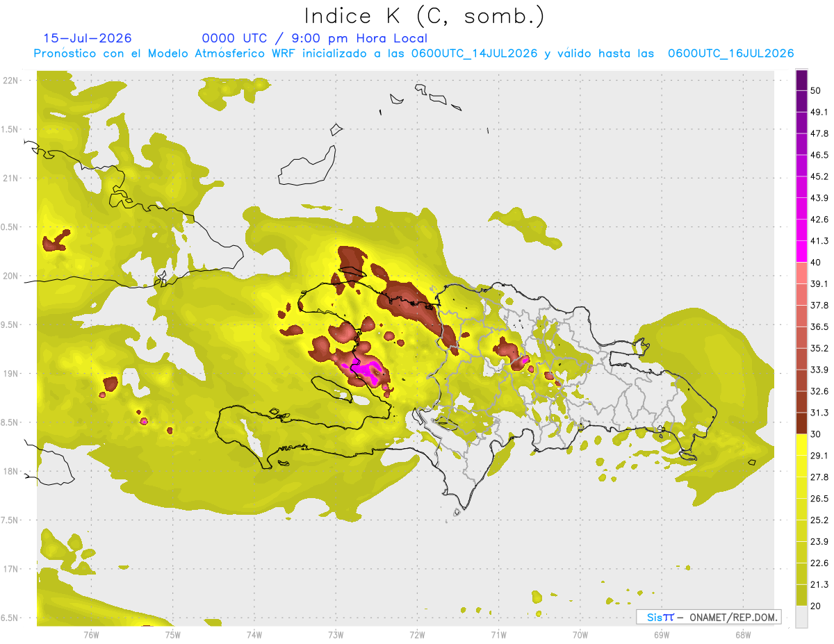This screenshot has width=834, height=644.
Task: Click latitude axis label "8.5N"
Action: coord(9,422)
